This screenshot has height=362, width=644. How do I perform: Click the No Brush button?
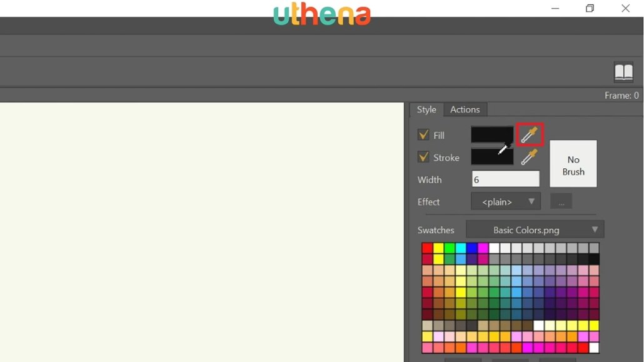point(573,164)
